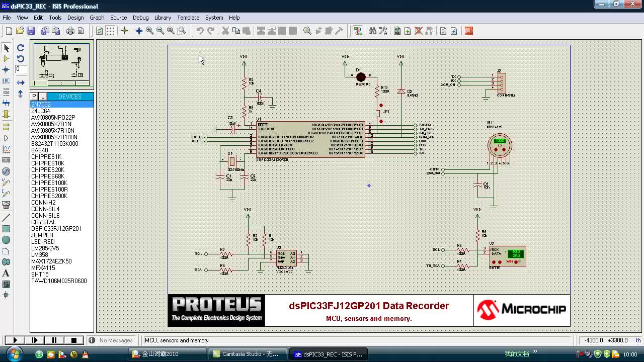
Task: Run Electrical Rule Check
Action: pos(454,31)
